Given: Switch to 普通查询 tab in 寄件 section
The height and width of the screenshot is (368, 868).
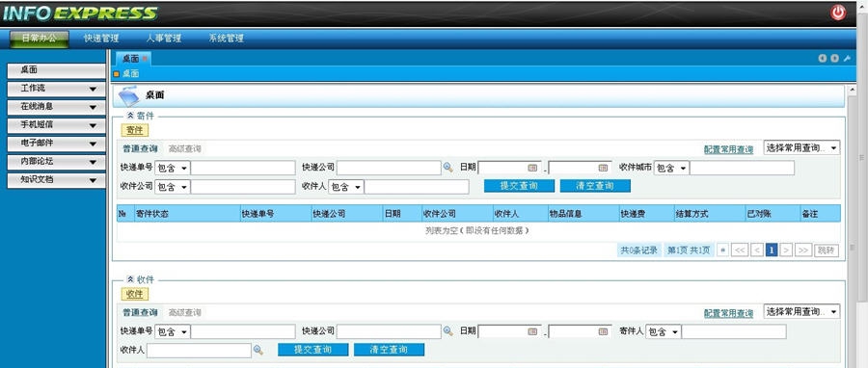Looking at the screenshot, I should 140,148.
